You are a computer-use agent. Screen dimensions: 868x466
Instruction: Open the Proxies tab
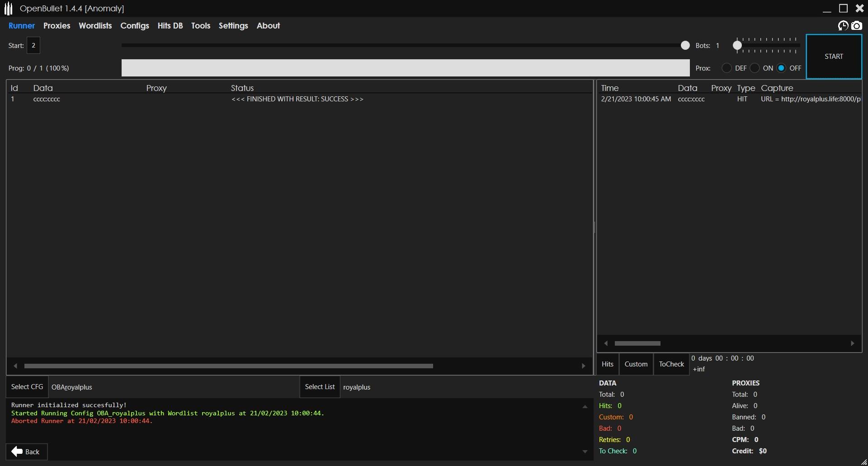click(57, 26)
